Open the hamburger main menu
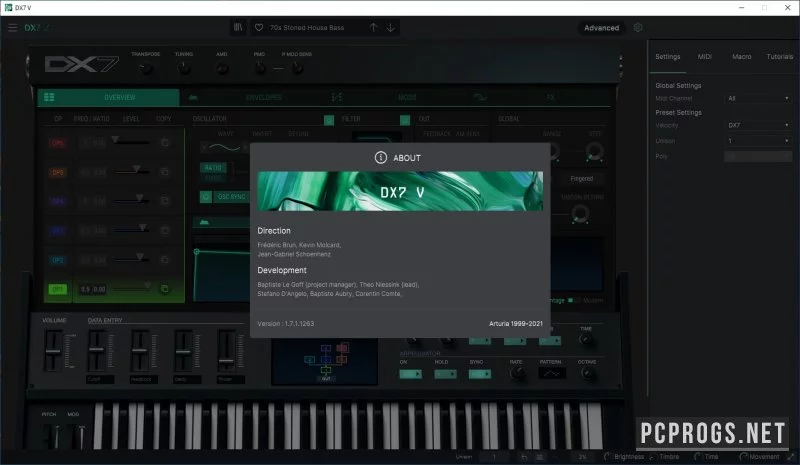The height and width of the screenshot is (465, 800). click(x=13, y=28)
